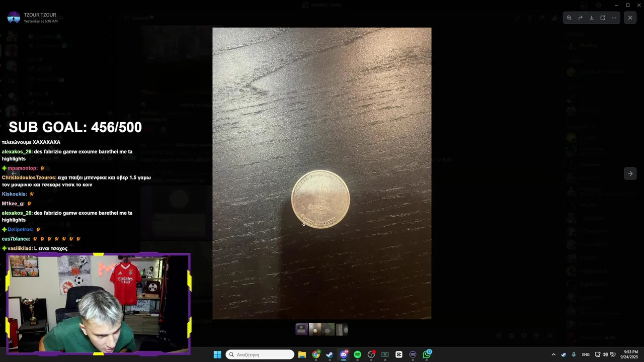Click the ChristodoulosTzouros chat message
This screenshot has height=362, width=644.
[x=76, y=181]
